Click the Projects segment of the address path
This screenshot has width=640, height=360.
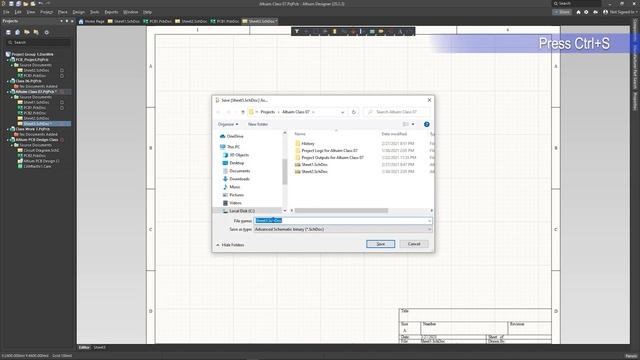[267, 112]
